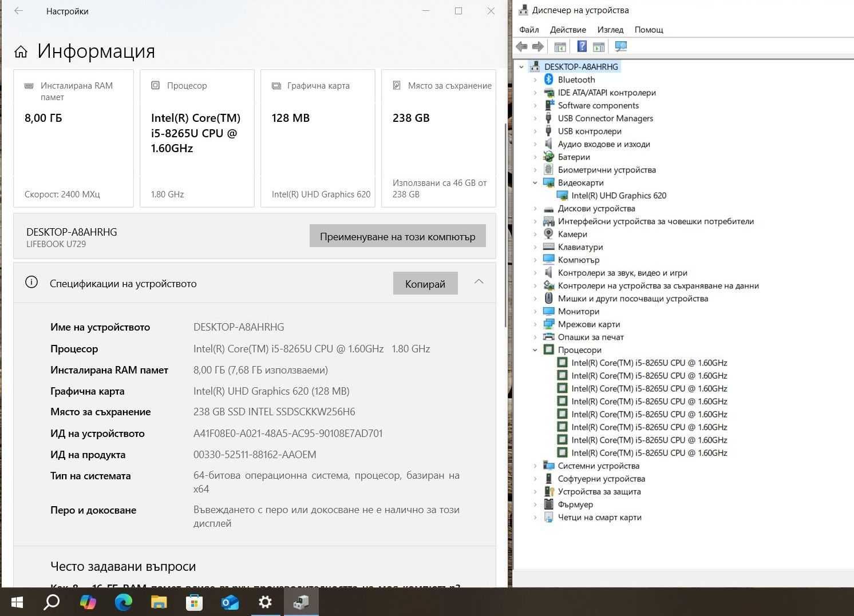Click the home icon beside Информация
Image resolution: width=854 pixels, height=616 pixels.
coord(21,52)
